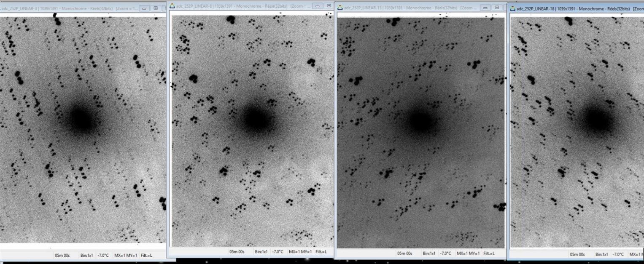Click the Filt.=L status field in LINEAR-13 window
The height and width of the screenshot is (264, 644).
489,253
